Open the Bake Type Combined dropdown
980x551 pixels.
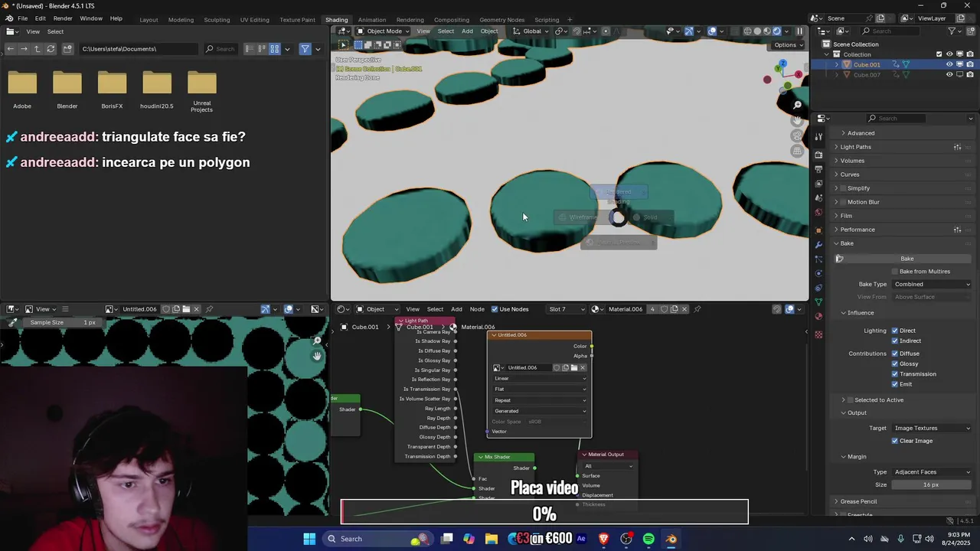pos(932,284)
